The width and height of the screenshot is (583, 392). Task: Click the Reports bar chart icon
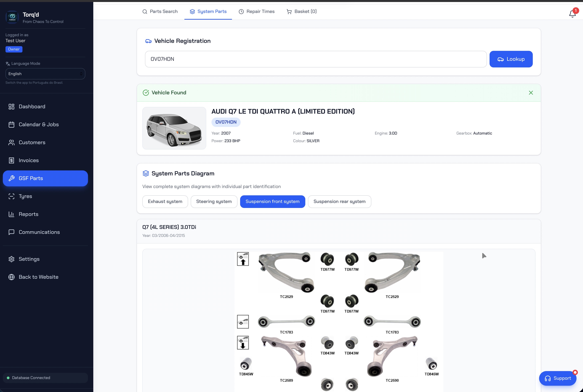(x=11, y=214)
